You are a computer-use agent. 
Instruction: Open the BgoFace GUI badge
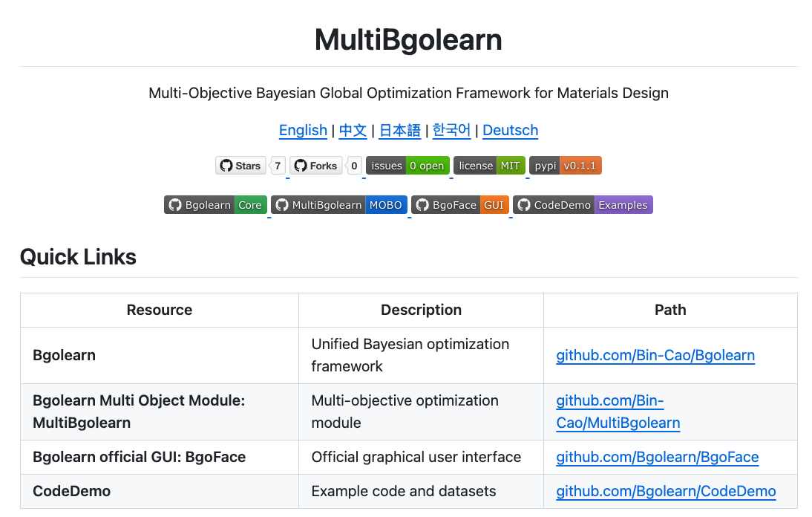pos(460,204)
